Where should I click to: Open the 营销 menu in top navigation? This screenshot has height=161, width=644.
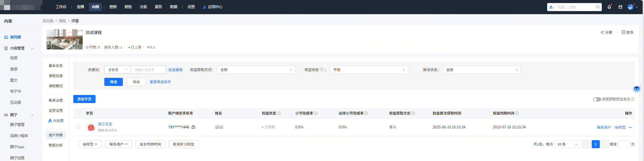pos(113,7)
